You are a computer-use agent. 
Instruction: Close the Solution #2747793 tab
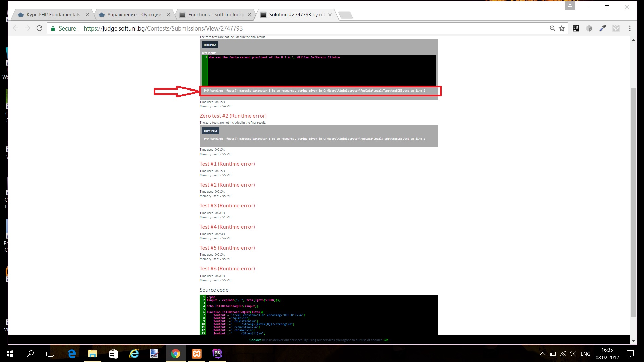pos(330,15)
